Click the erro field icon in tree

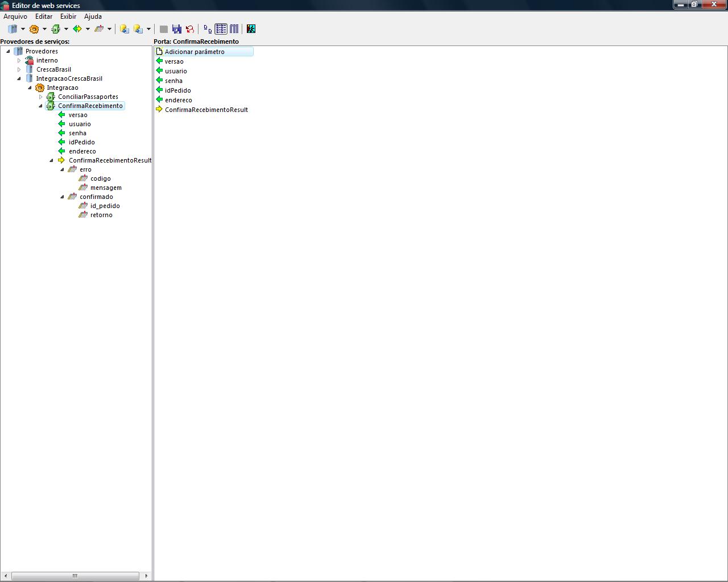[x=72, y=169]
